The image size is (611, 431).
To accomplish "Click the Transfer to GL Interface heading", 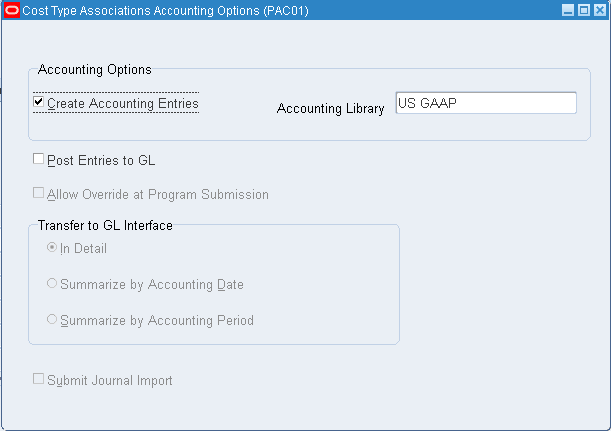I will click(105, 225).
